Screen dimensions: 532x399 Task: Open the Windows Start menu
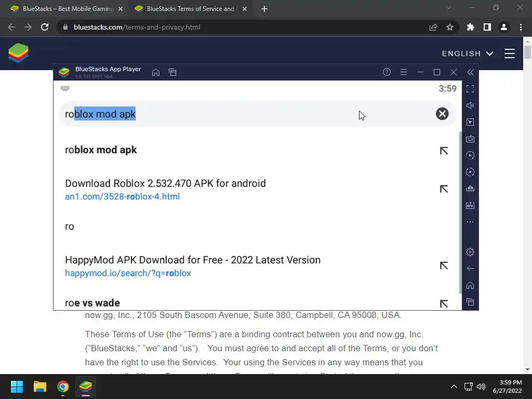pyautogui.click(x=17, y=387)
